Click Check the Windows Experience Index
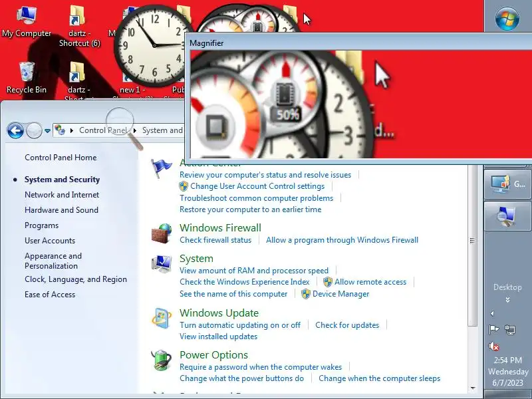Screen dimensions: 532x399 (x=245, y=282)
